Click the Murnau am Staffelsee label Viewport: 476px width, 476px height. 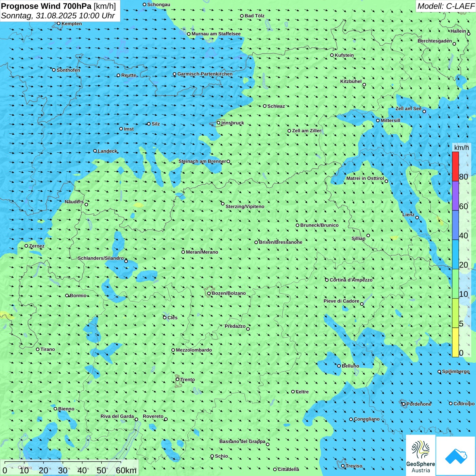click(x=216, y=34)
